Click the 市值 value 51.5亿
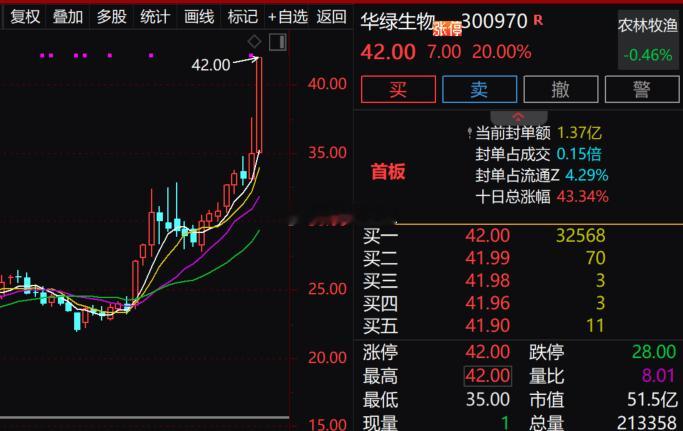 click(652, 399)
